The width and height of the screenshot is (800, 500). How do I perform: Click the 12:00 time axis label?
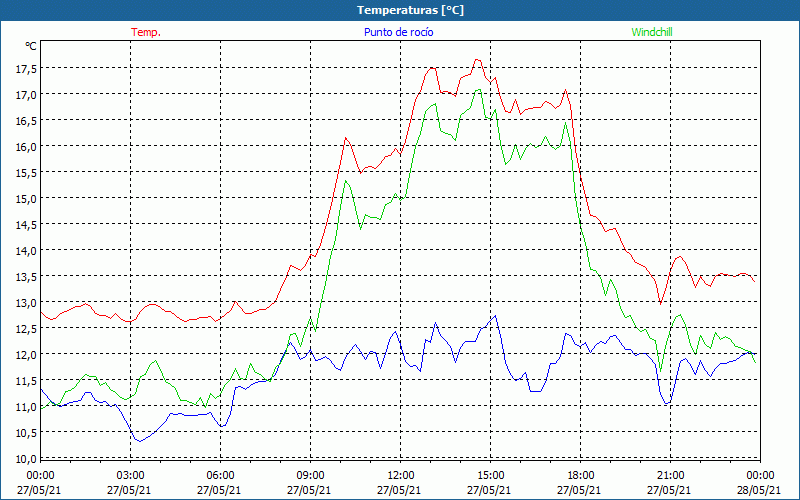tap(401, 476)
